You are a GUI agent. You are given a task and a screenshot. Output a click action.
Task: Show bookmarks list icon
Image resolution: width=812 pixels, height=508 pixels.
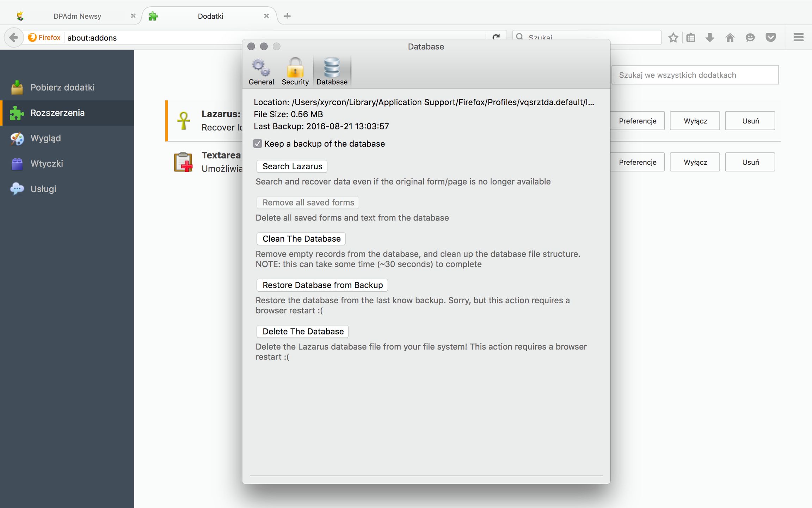coord(691,37)
